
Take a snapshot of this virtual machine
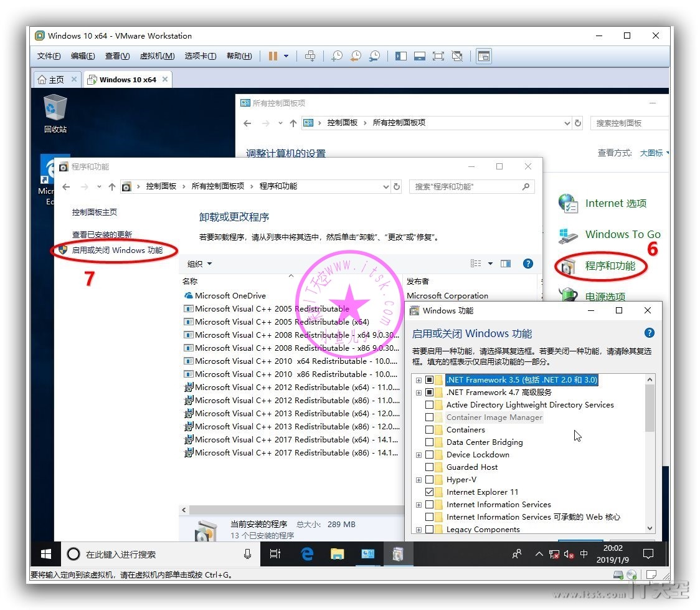337,56
